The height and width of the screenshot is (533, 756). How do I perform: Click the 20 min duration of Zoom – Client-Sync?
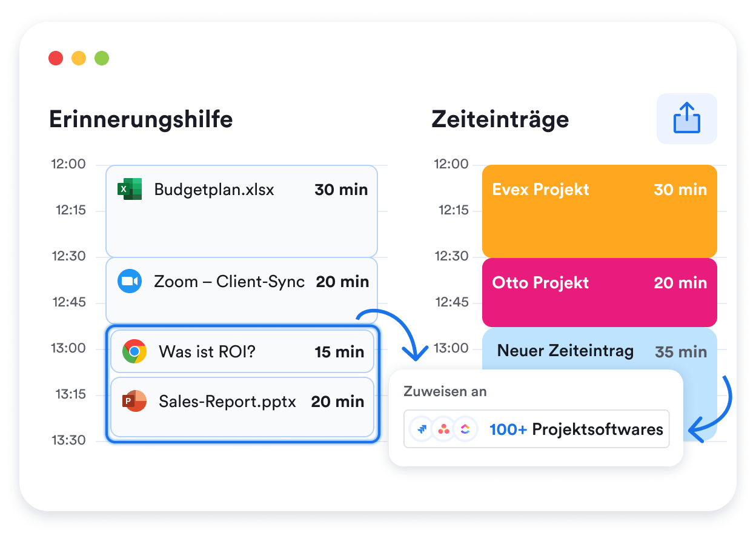[x=342, y=282]
